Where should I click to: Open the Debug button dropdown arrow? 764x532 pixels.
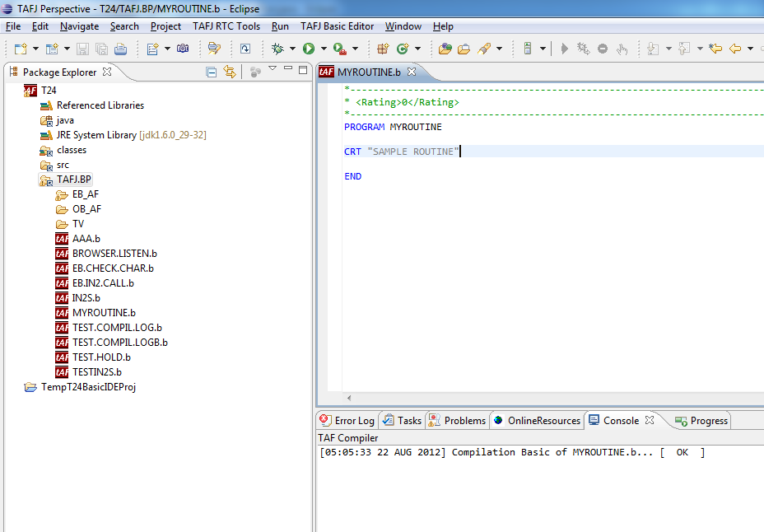(x=293, y=49)
